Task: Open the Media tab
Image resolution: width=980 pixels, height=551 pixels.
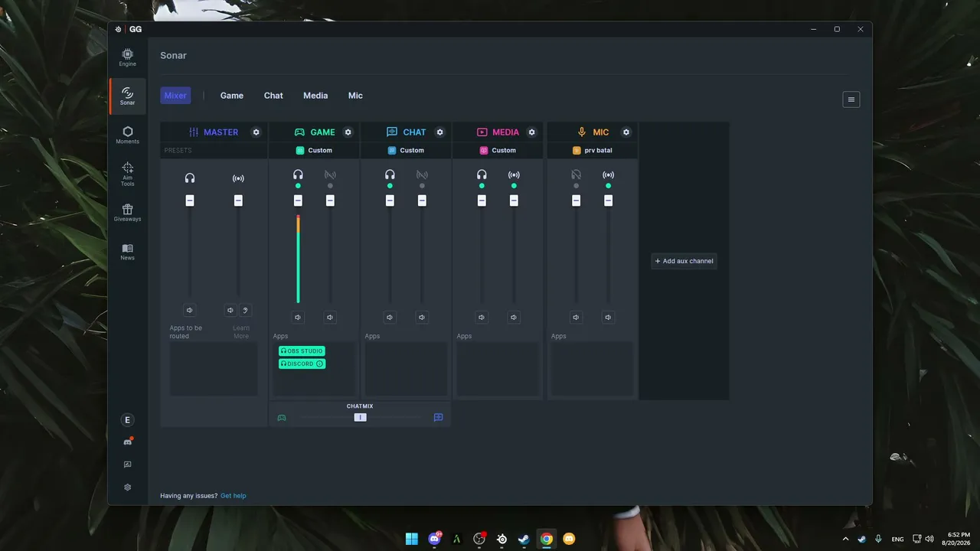Action: 315,96
